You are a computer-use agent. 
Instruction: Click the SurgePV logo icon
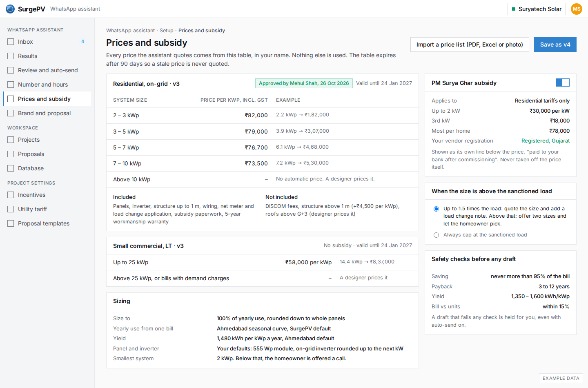tap(10, 9)
